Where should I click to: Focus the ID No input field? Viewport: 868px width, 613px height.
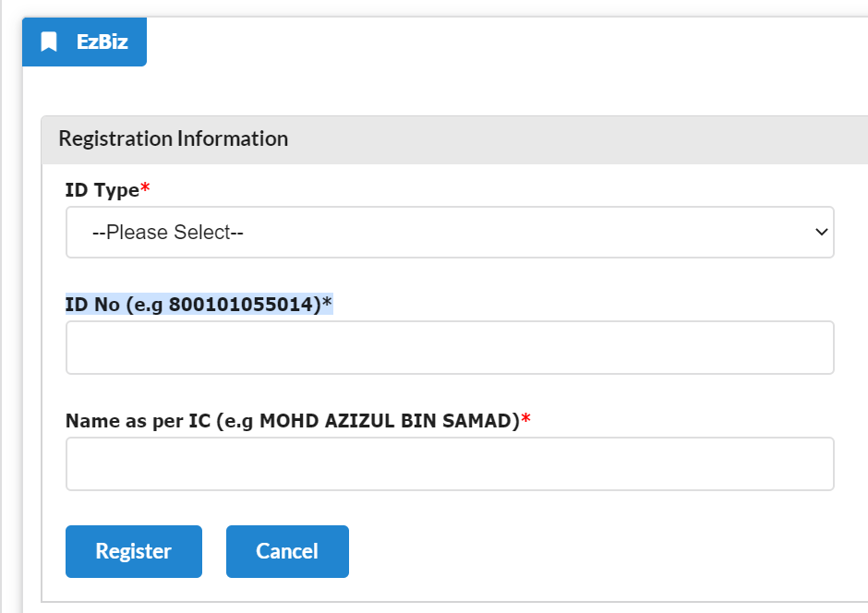pos(450,347)
